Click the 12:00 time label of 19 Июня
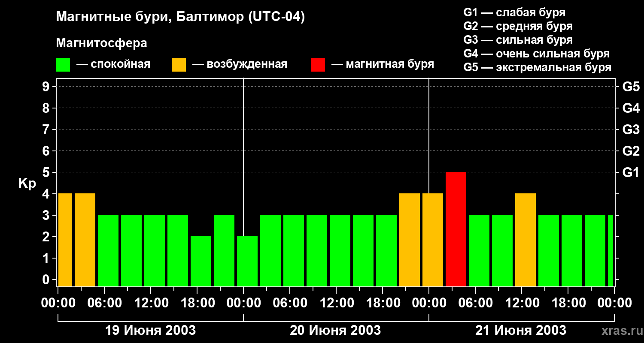644x343 pixels. pyautogui.click(x=151, y=303)
